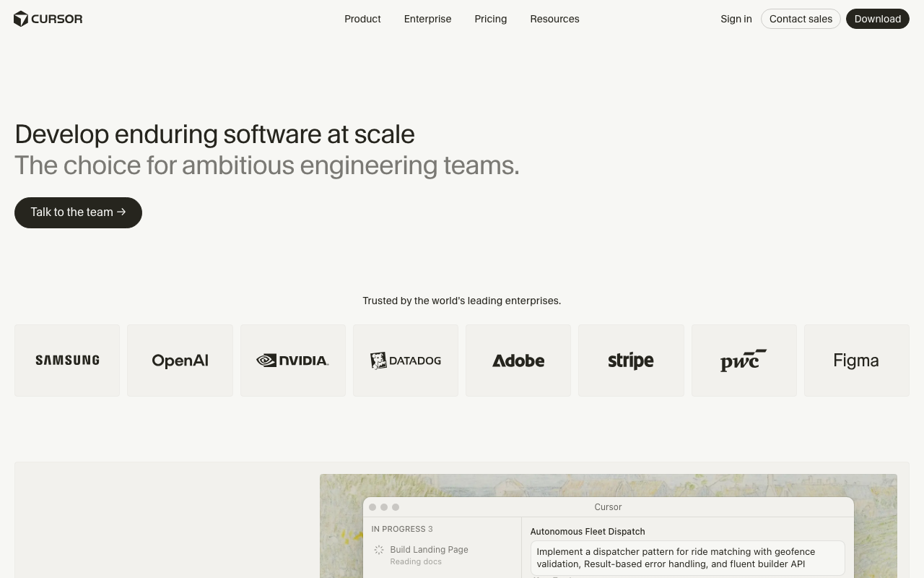This screenshot has height=578, width=924.
Task: Click the Datadog logo card
Action: [406, 361]
